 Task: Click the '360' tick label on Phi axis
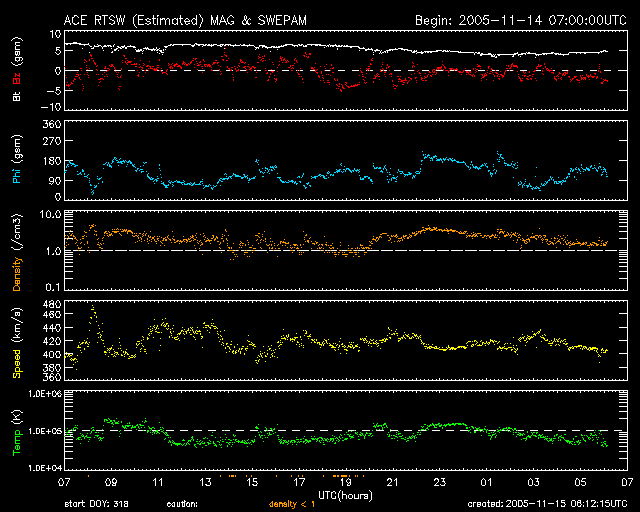pos(52,124)
